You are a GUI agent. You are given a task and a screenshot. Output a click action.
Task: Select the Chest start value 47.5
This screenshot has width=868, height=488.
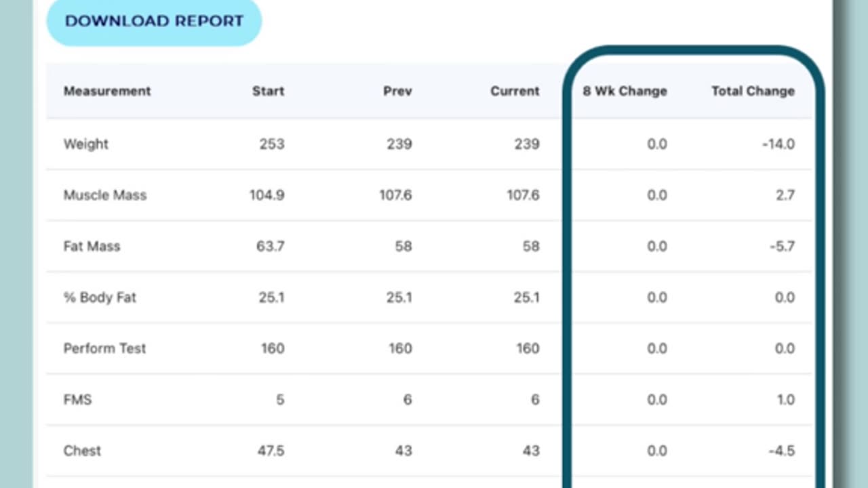271,451
